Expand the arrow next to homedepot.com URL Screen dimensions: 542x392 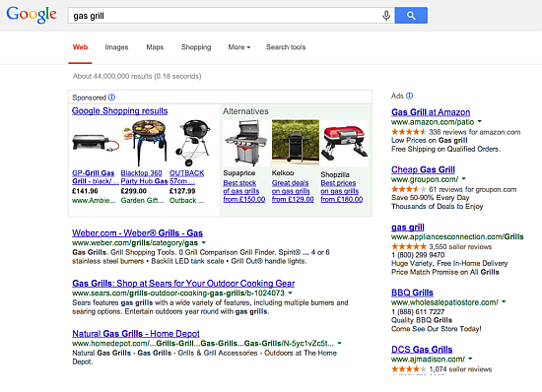point(339,344)
